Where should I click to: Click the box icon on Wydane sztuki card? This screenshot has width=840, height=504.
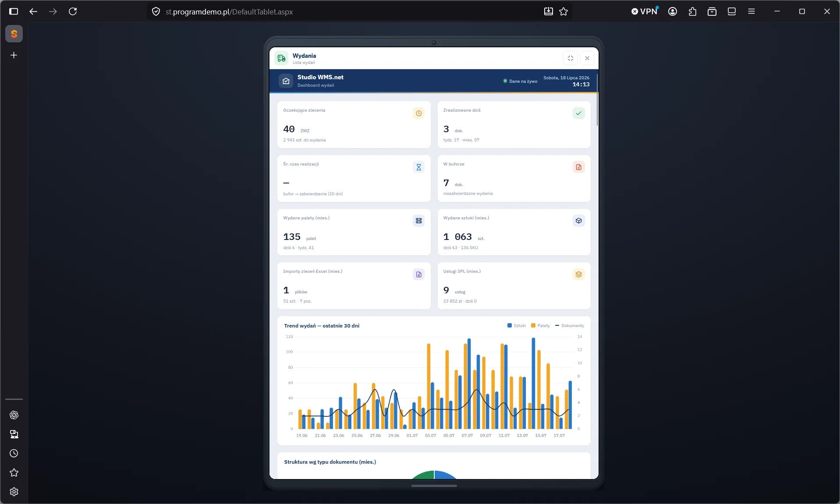pos(578,221)
